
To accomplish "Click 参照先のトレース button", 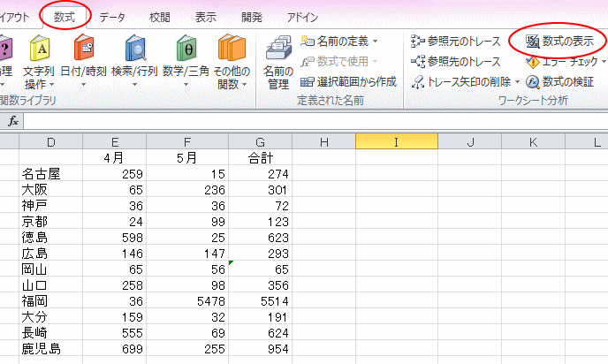I will (456, 61).
